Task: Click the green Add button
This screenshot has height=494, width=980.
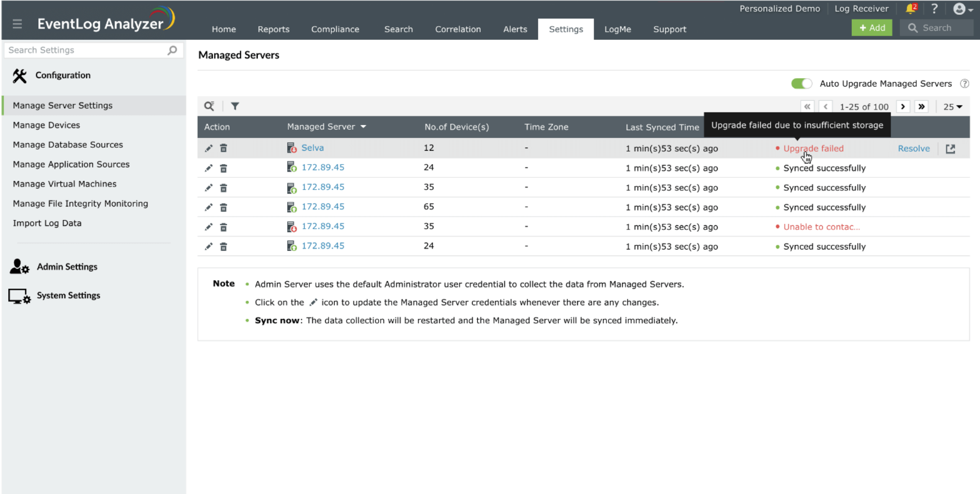Action: tap(872, 28)
